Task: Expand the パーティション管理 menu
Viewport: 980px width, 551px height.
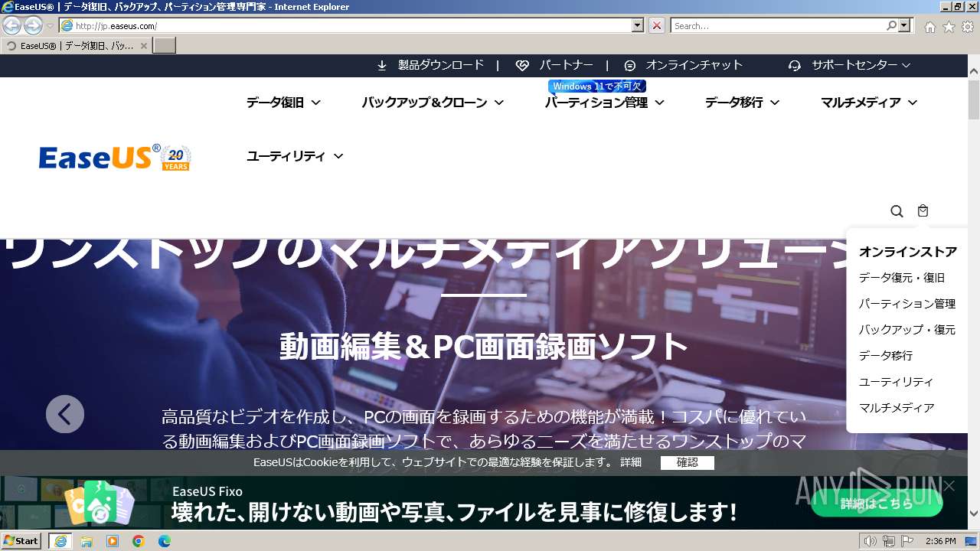Action: click(604, 103)
